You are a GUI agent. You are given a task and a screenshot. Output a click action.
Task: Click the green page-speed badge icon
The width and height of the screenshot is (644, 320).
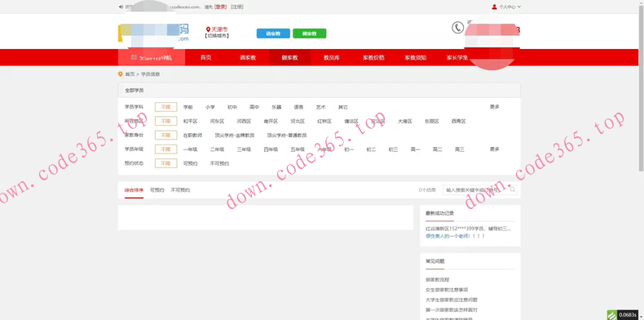tap(612, 314)
